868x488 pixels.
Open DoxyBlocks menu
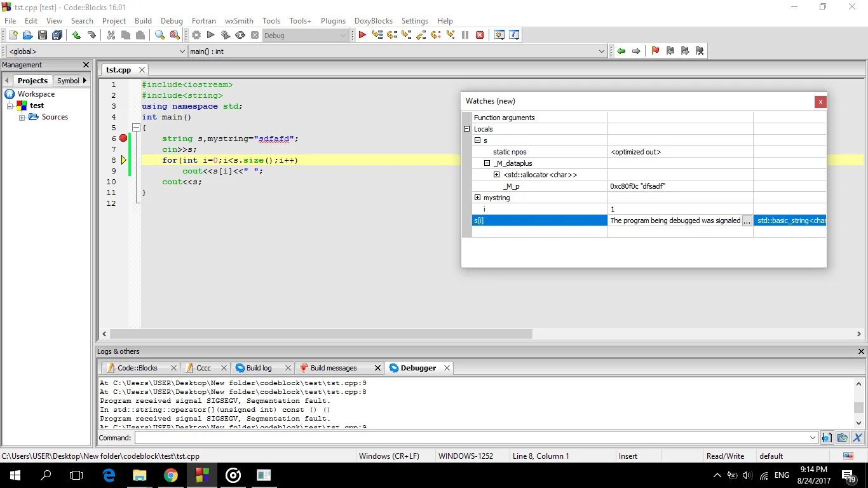coord(373,21)
